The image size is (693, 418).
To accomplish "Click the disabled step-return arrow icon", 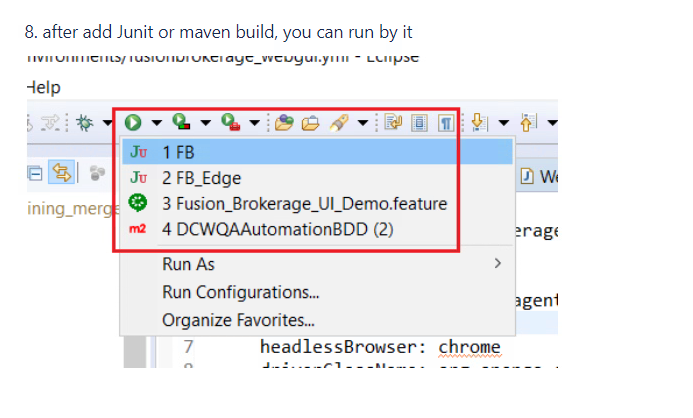I will [50, 123].
